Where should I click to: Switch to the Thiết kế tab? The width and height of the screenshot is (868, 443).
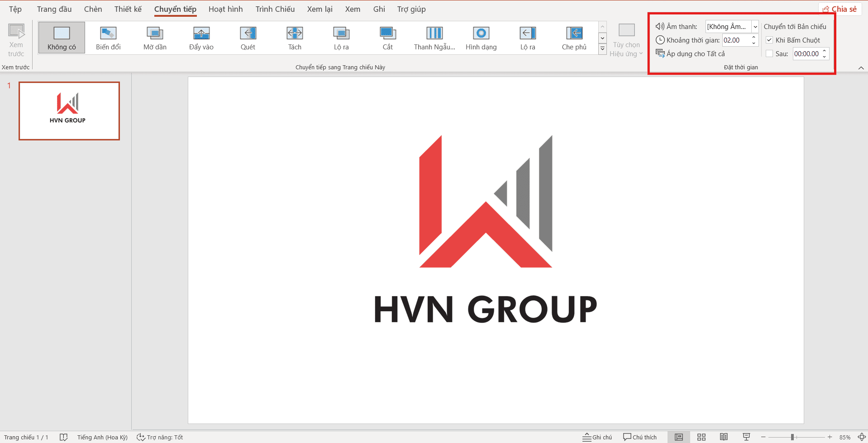(128, 9)
